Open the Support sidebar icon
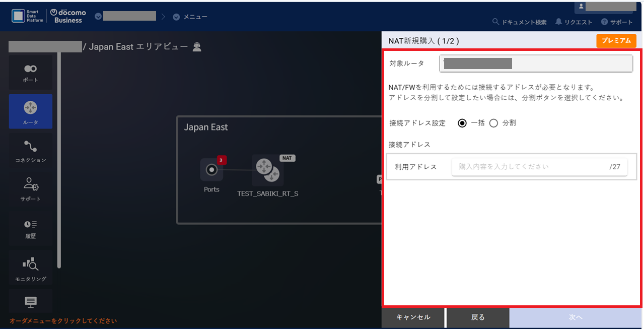The image size is (644, 329). 30,189
